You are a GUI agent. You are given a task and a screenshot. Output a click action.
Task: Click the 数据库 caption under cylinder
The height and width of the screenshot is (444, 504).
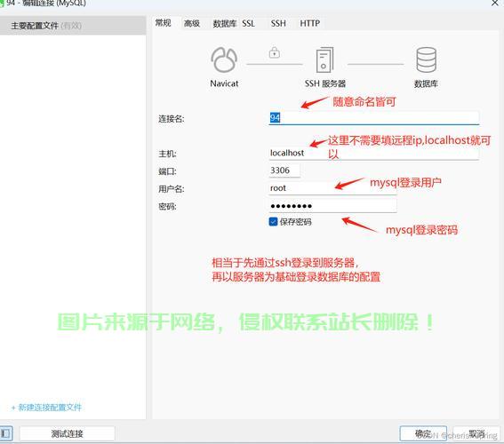pyautogui.click(x=426, y=83)
